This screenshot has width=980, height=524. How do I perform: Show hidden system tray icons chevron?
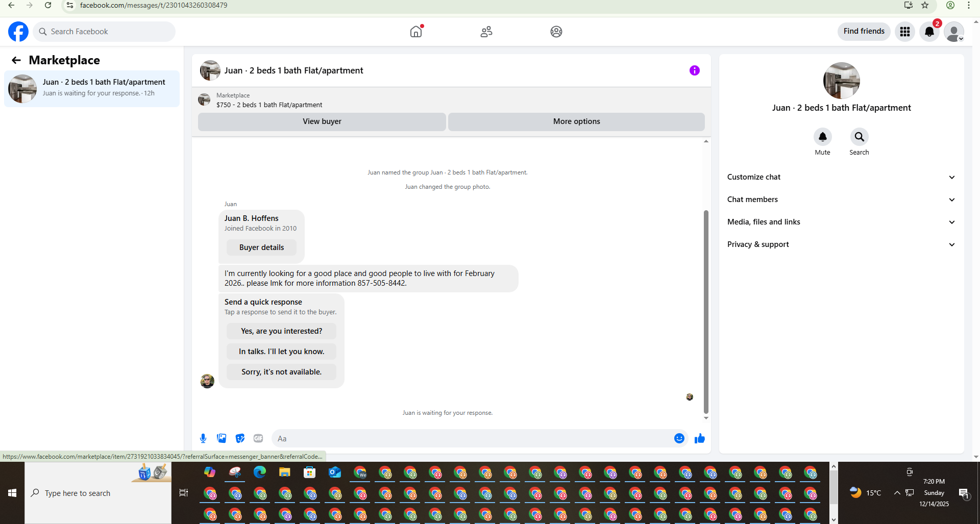pos(897,493)
